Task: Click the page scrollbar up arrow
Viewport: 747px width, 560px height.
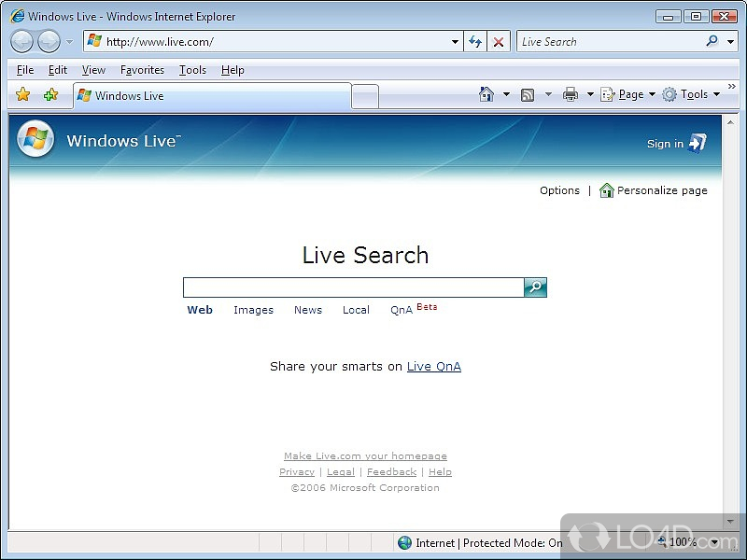Action: [730, 122]
